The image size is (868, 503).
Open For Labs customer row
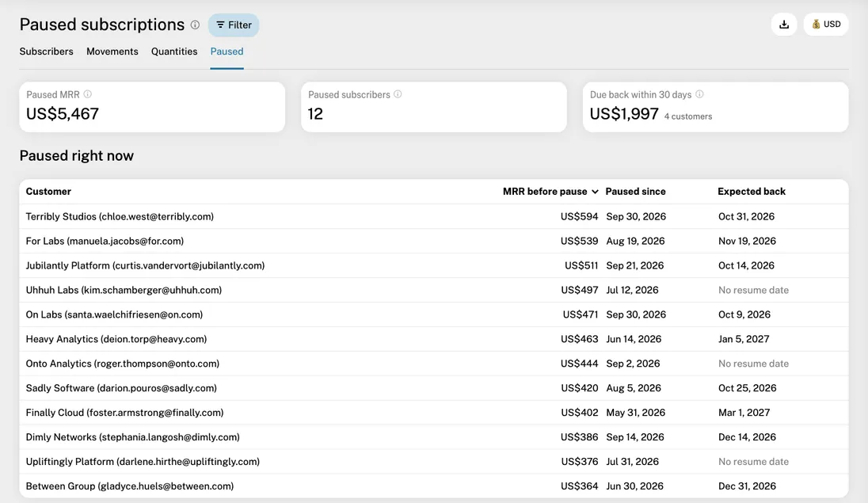[x=434, y=241]
